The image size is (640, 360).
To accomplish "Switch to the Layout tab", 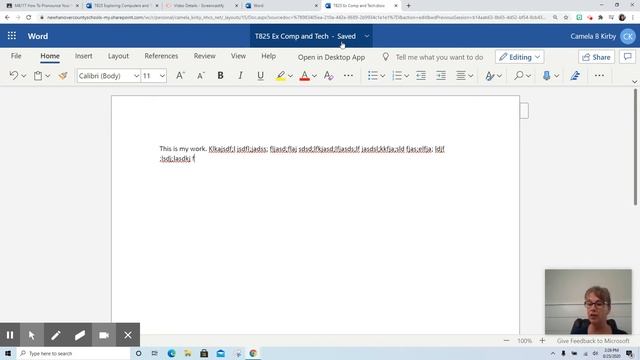I will pyautogui.click(x=118, y=56).
